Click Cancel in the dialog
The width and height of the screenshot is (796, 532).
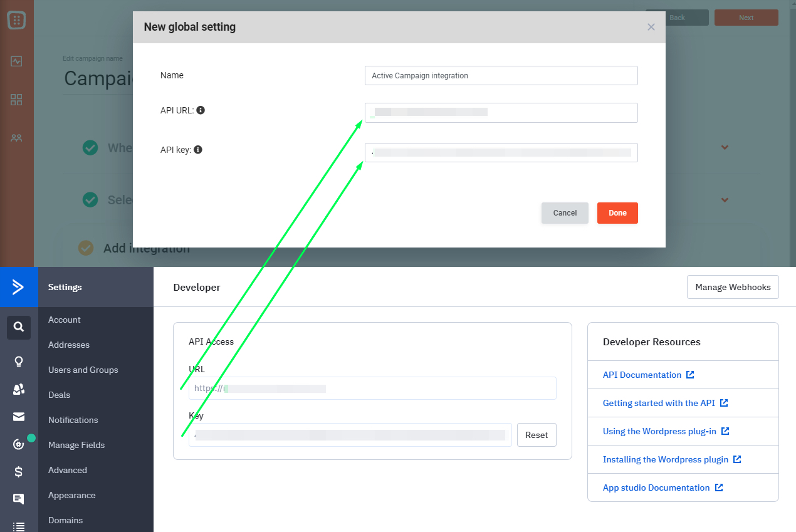[565, 213]
